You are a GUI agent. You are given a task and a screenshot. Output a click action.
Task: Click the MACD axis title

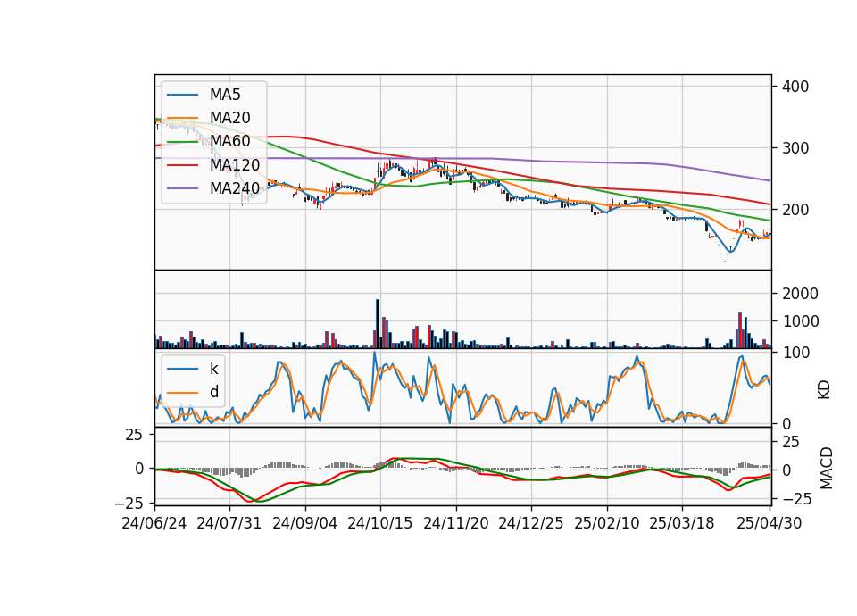pos(827,469)
